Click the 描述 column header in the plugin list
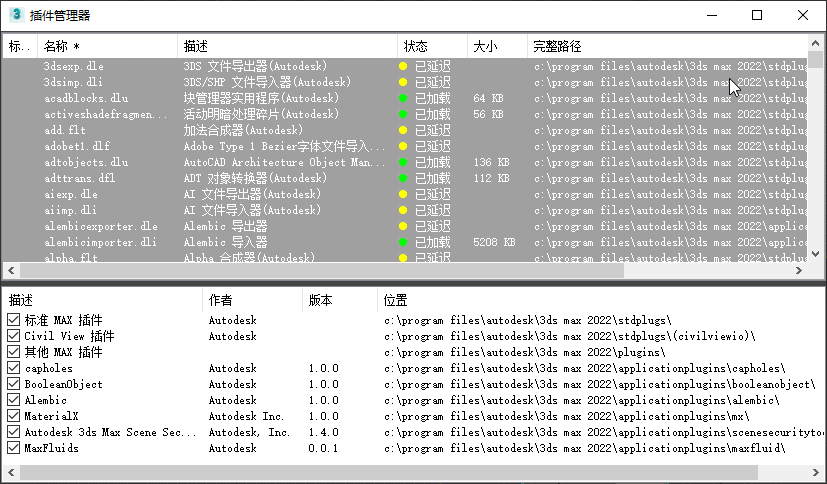827x484 pixels. click(287, 46)
